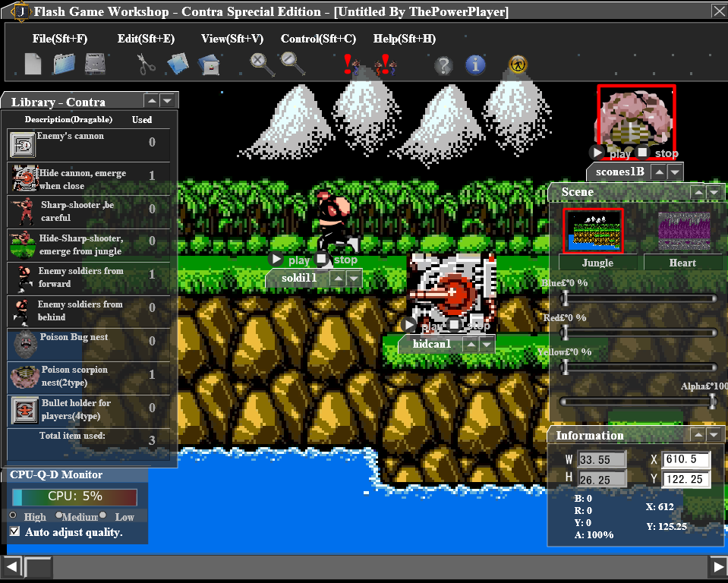The width and height of the screenshot is (728, 583).
Task: Select the scissors cut tool
Action: (146, 64)
